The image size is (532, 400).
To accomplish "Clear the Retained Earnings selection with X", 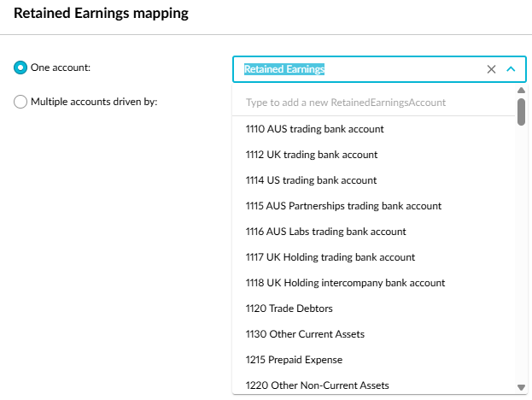I will [x=491, y=69].
